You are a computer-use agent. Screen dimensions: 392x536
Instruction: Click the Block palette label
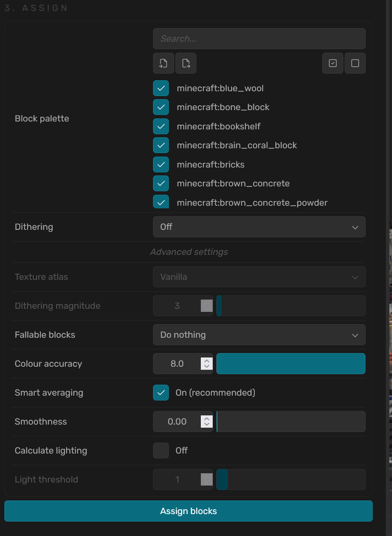[x=42, y=118]
